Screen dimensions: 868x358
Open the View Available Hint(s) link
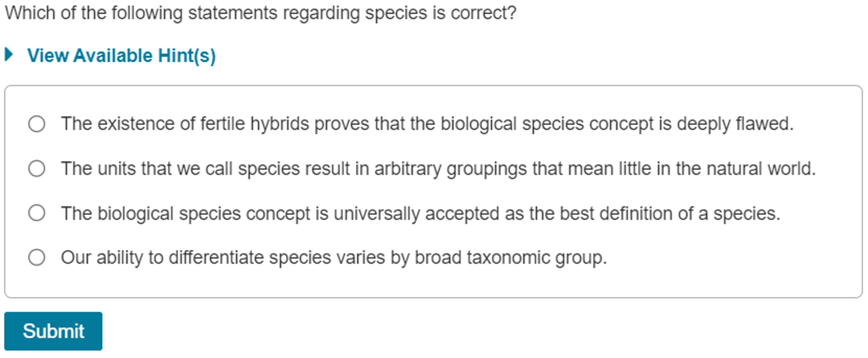(x=121, y=56)
